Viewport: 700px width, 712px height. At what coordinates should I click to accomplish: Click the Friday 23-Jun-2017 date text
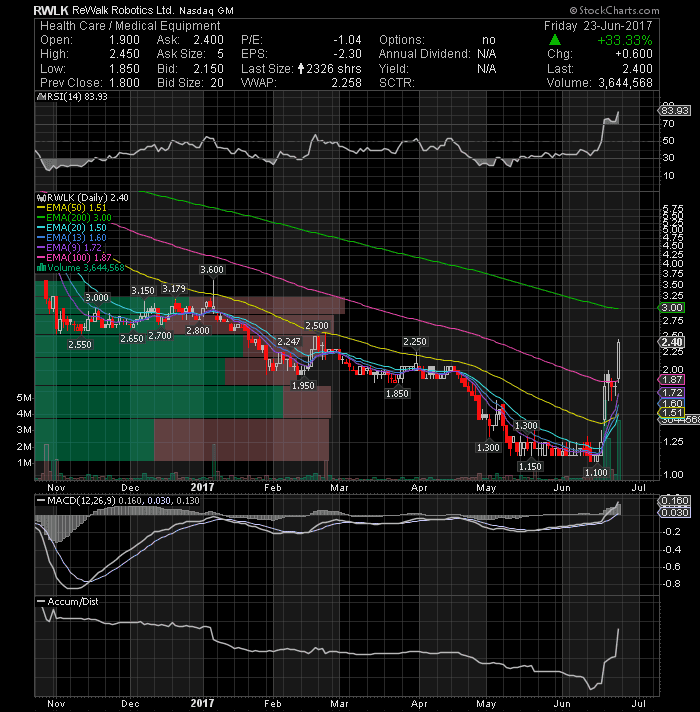click(x=598, y=26)
